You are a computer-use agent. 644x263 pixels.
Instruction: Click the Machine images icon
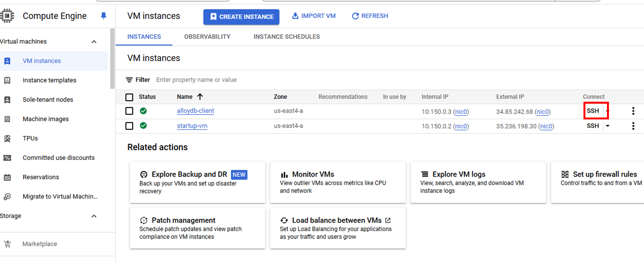click(7, 119)
